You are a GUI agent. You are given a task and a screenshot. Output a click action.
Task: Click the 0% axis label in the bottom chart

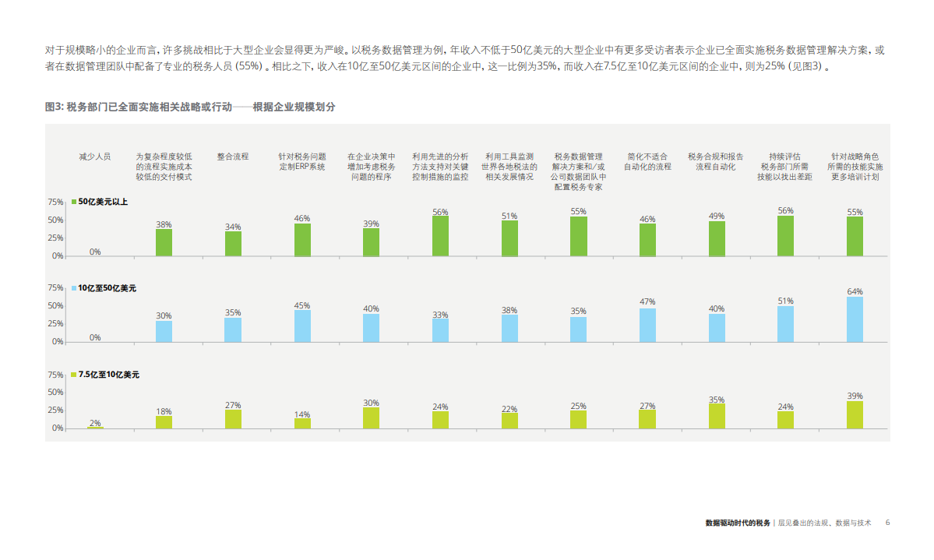pyautogui.click(x=56, y=426)
